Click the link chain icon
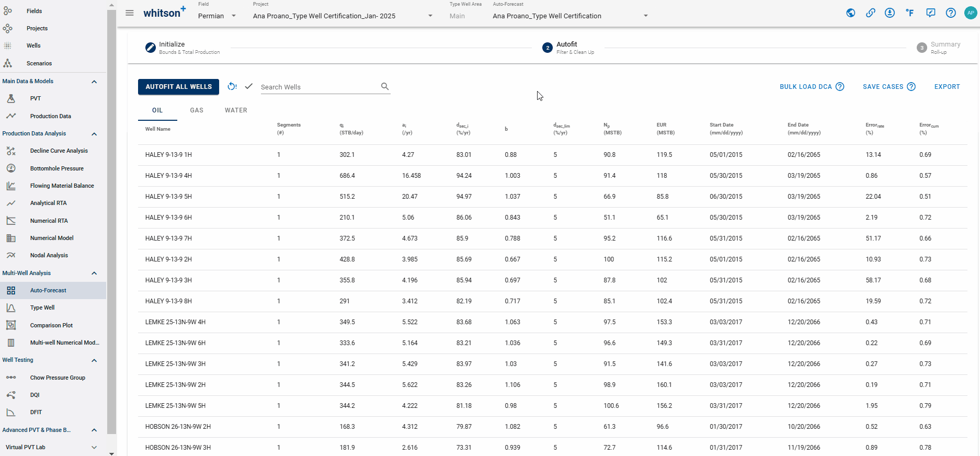Screen dimensions: 980x456 (870, 13)
